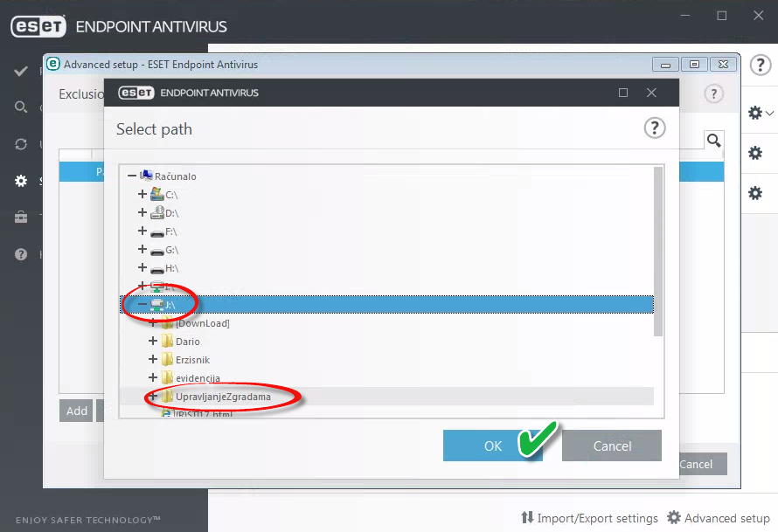The width and height of the screenshot is (778, 532).
Task: Collapse the J:\ drive node
Action: pos(142,304)
